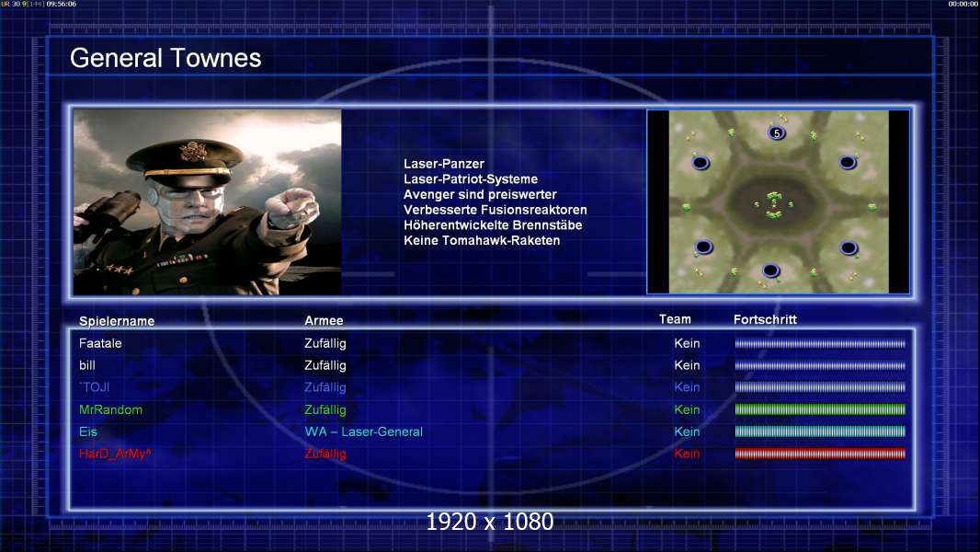
Task: Click the Laser-Patriot-Systeme line
Action: pyautogui.click(x=471, y=178)
